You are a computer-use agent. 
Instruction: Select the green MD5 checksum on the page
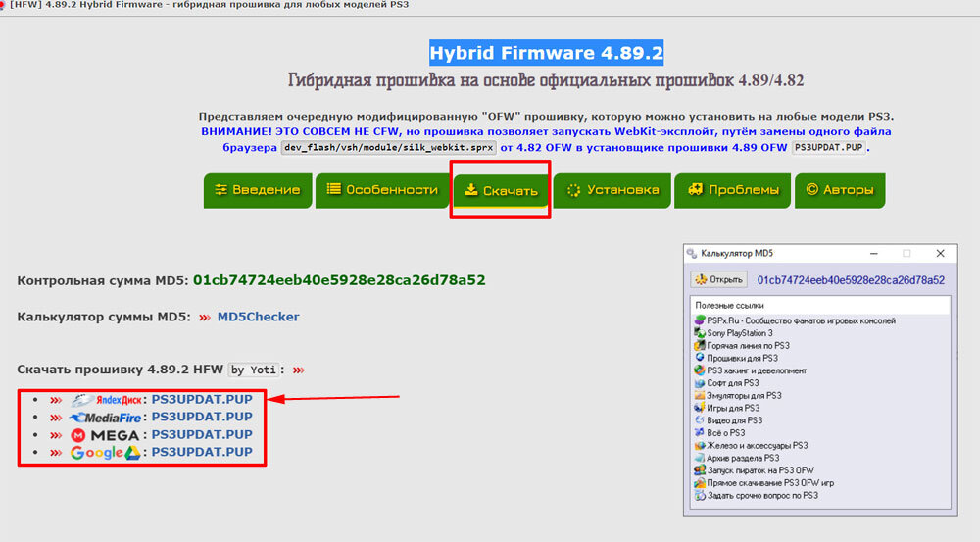coord(339,280)
